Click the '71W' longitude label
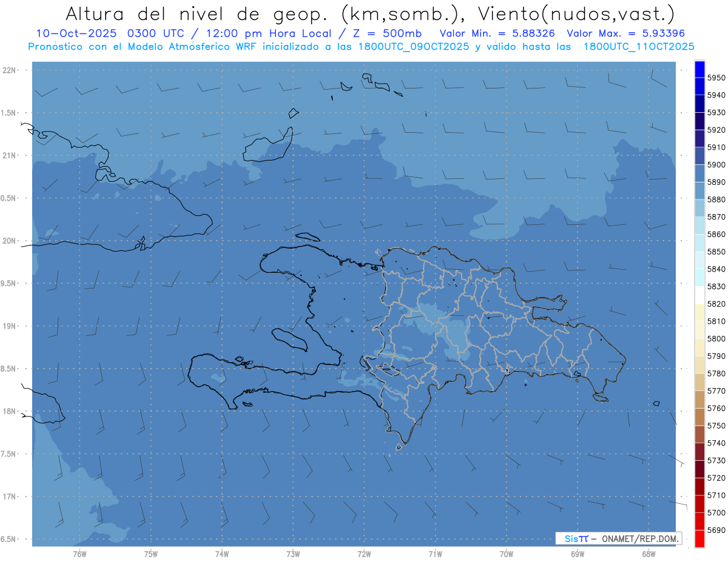Image resolution: width=728 pixels, height=562 pixels. click(x=435, y=554)
